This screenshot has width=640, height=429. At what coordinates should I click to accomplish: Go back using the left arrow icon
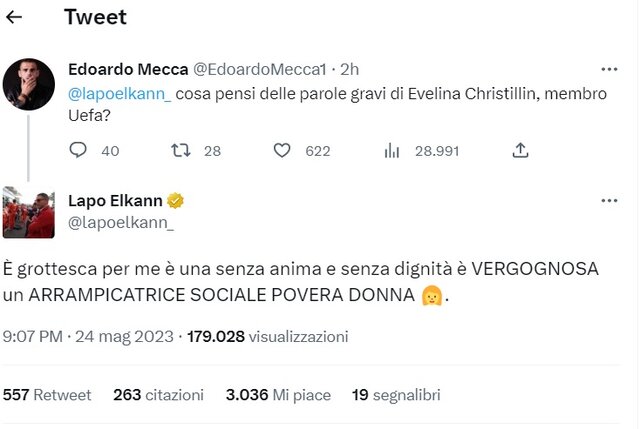tap(14, 17)
